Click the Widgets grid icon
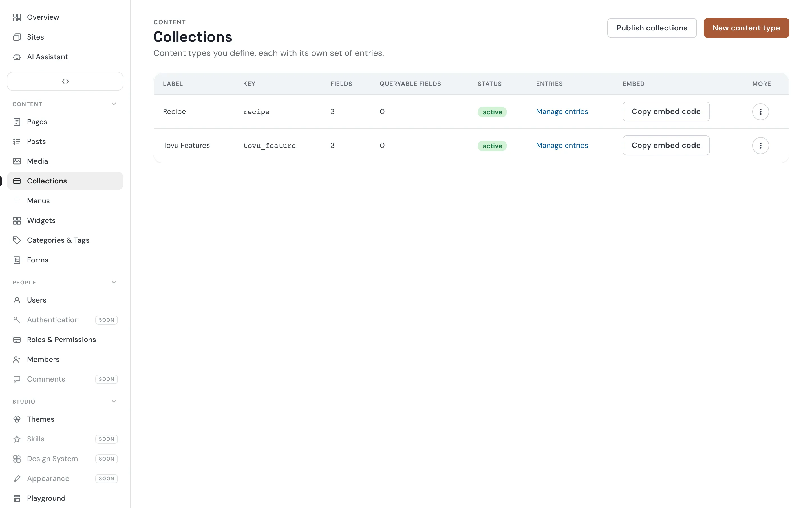Screen dimensions: 812x508 tap(17, 220)
